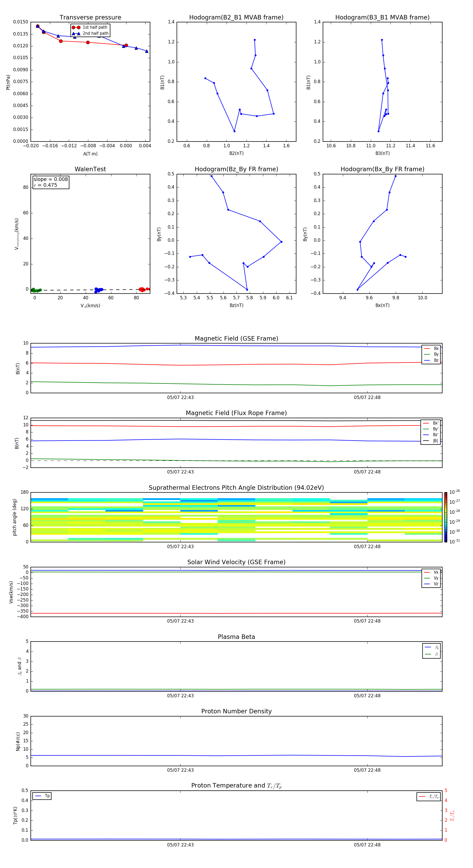Click the Vy entry in velocity legend
473x868 pixels.
431,578
